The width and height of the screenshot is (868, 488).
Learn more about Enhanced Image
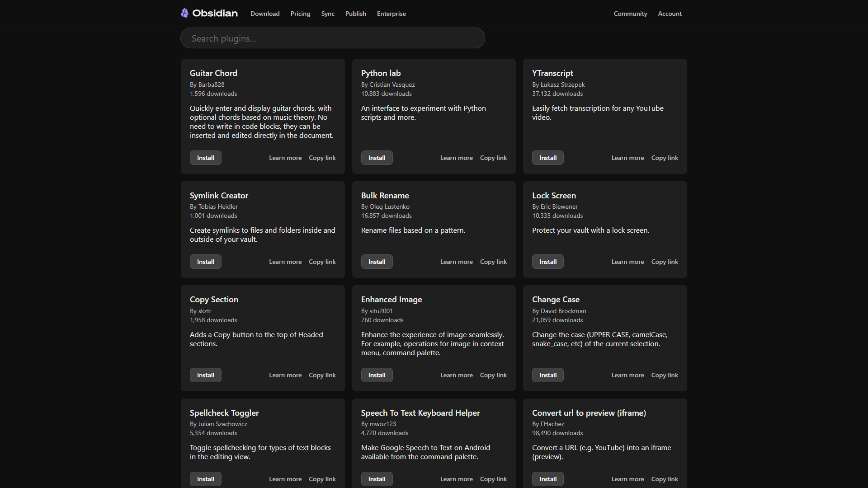pyautogui.click(x=457, y=375)
